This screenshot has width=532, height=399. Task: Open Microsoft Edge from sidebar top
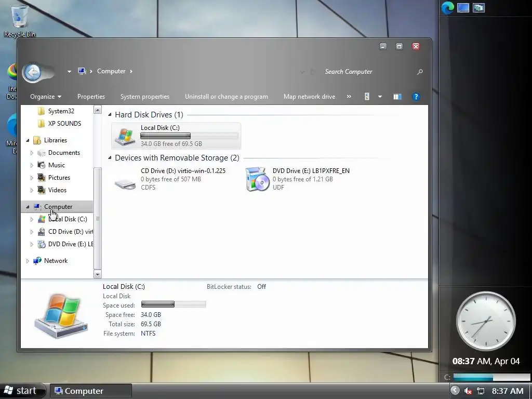[x=447, y=8]
